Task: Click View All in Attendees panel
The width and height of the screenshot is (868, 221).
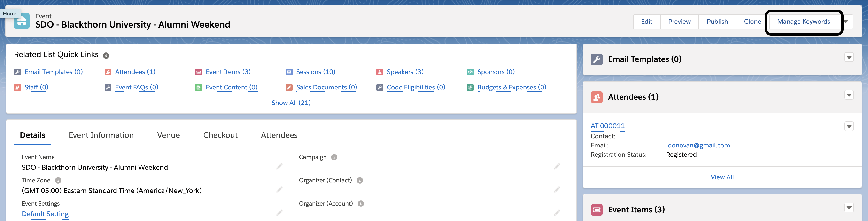Action: (722, 178)
